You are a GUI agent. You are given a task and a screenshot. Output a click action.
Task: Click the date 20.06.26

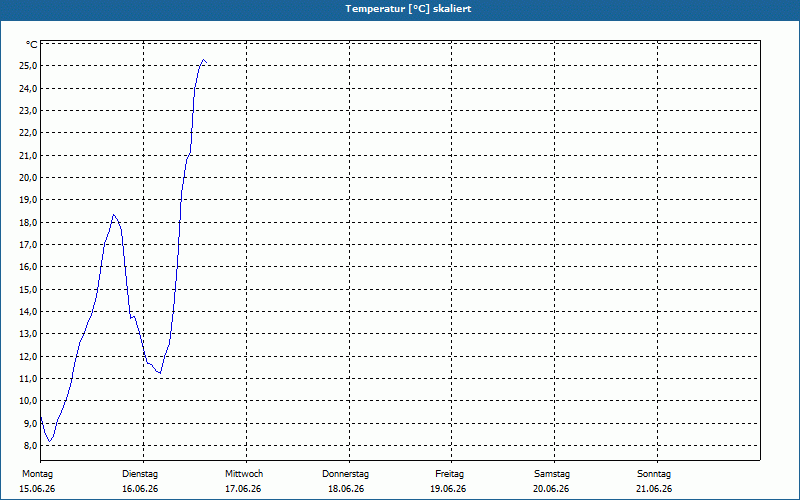[x=551, y=489]
